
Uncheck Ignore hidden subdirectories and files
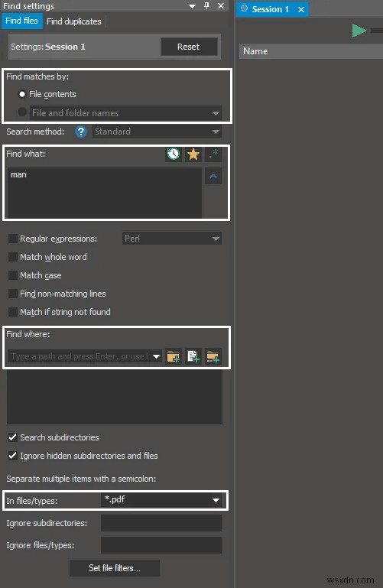click(13, 456)
